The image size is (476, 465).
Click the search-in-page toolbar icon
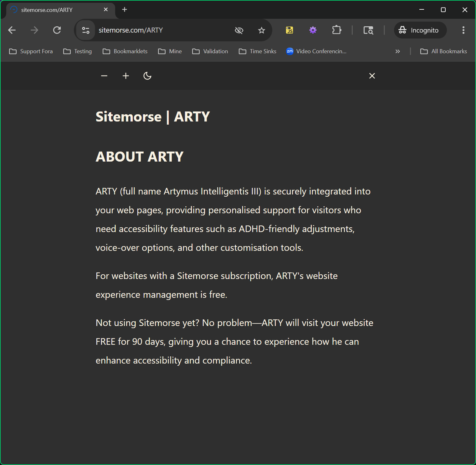(368, 30)
